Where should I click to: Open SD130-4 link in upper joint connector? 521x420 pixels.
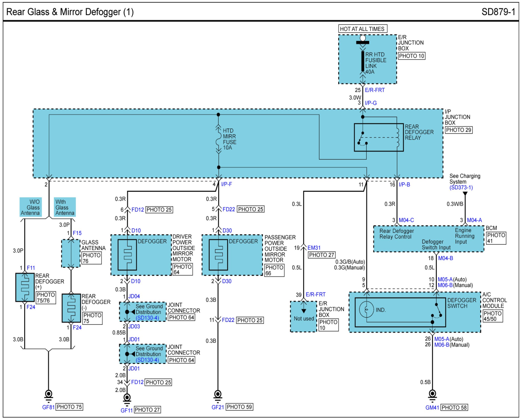(x=147, y=318)
